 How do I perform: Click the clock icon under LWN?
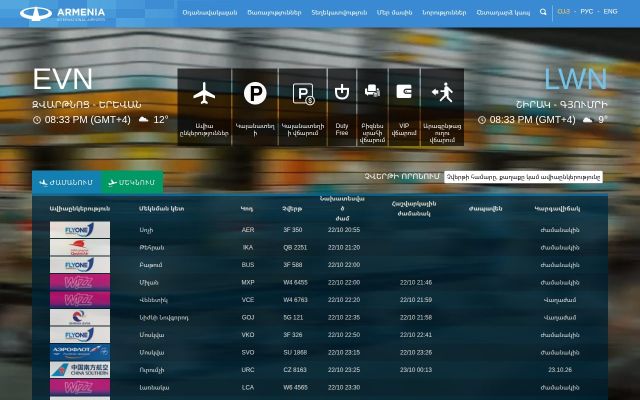482,120
